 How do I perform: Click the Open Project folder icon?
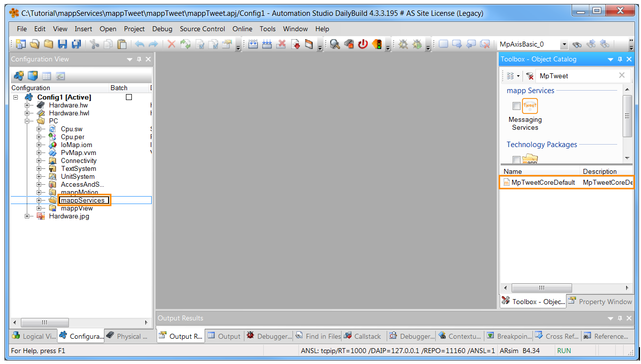(x=35, y=44)
